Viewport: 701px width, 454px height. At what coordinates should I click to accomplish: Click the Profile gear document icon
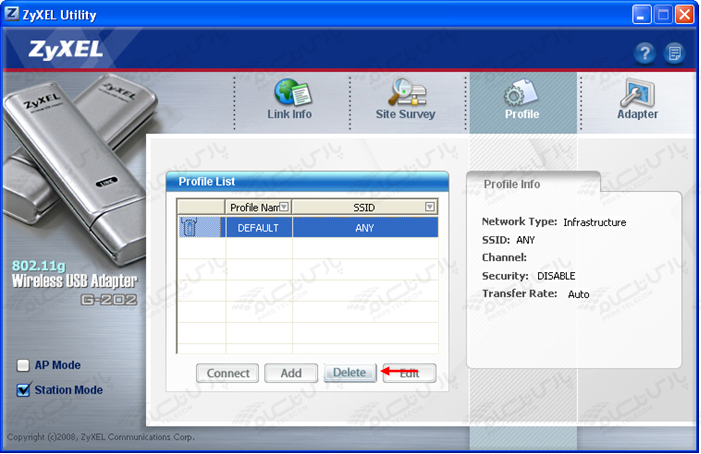coord(521,92)
